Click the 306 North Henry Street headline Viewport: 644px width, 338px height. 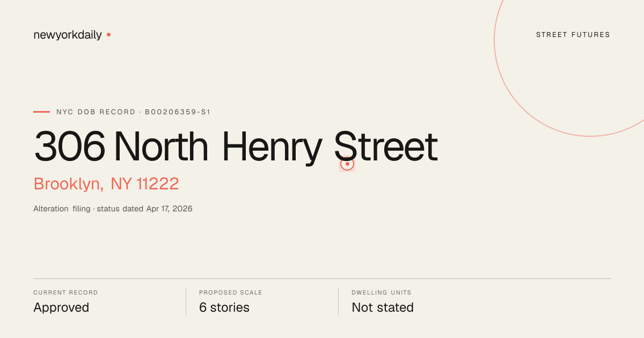[x=236, y=147]
